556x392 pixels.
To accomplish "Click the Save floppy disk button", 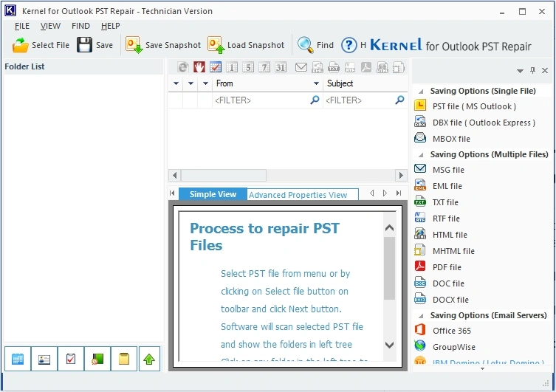I will [95, 45].
